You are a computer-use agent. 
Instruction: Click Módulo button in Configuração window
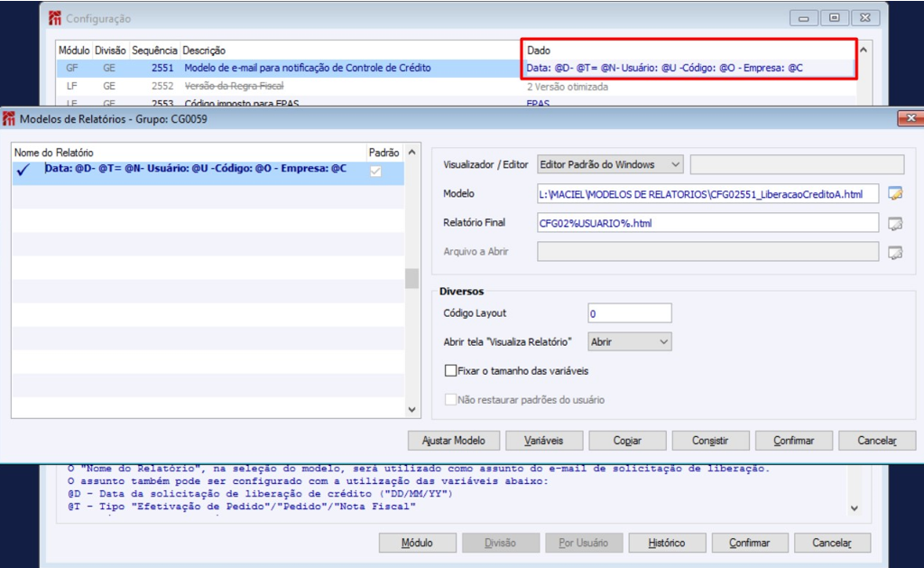point(417,543)
